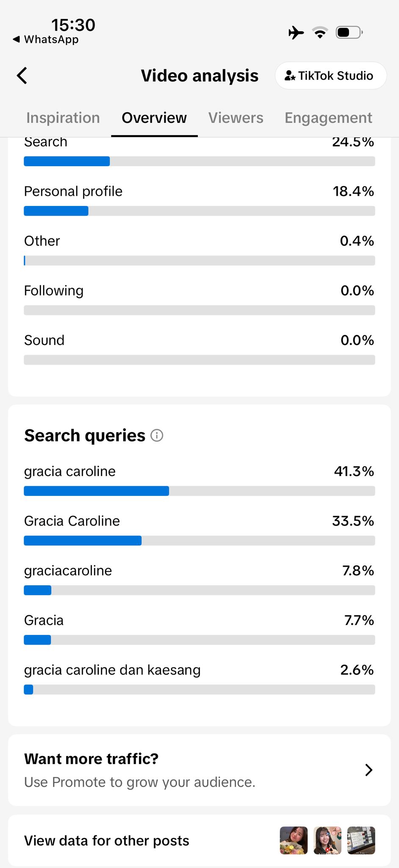Open second post thumbnail
The width and height of the screenshot is (399, 868).
pos(327,840)
